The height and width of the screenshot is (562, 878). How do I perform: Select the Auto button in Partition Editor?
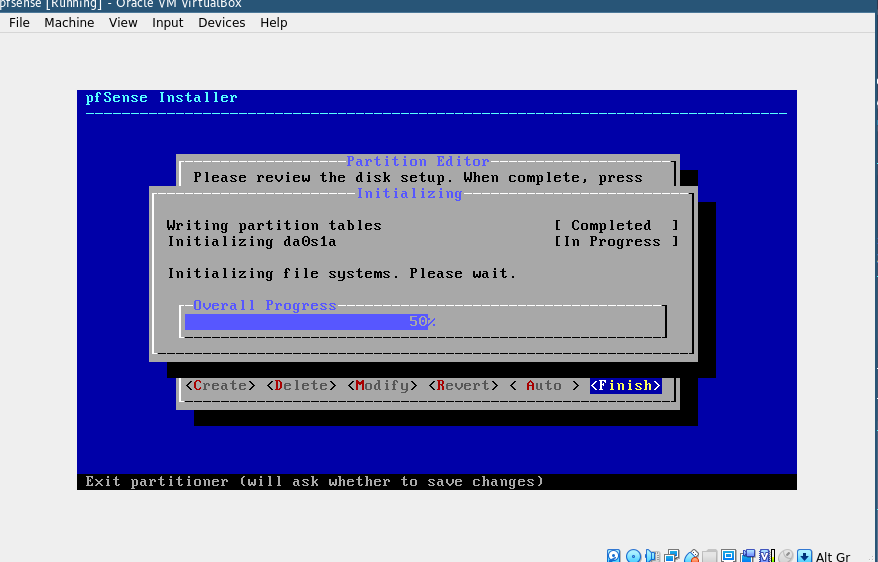[544, 386]
